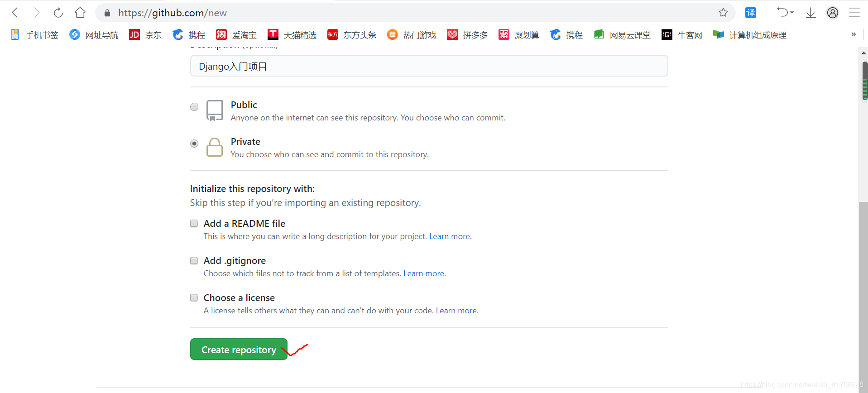
Task: Click the undo/restore closed tab icon
Action: (x=782, y=12)
